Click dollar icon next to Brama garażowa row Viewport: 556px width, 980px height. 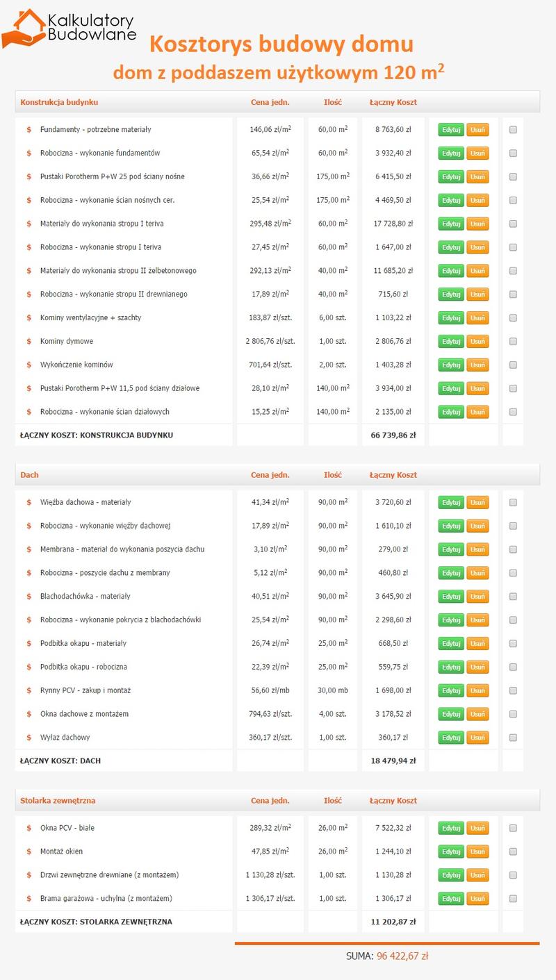point(28,899)
